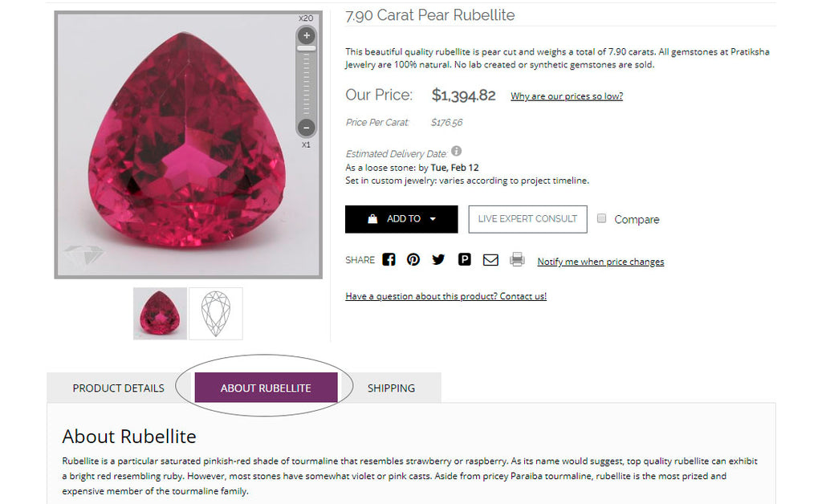Viewport: 822px width, 504px height.
Task: Open the Shipping tab
Action: (x=391, y=388)
